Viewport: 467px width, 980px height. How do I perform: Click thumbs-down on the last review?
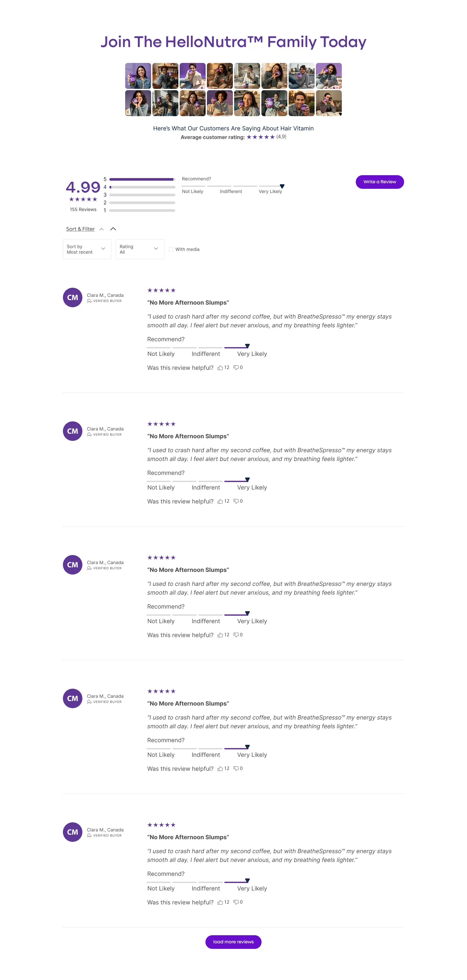point(236,902)
